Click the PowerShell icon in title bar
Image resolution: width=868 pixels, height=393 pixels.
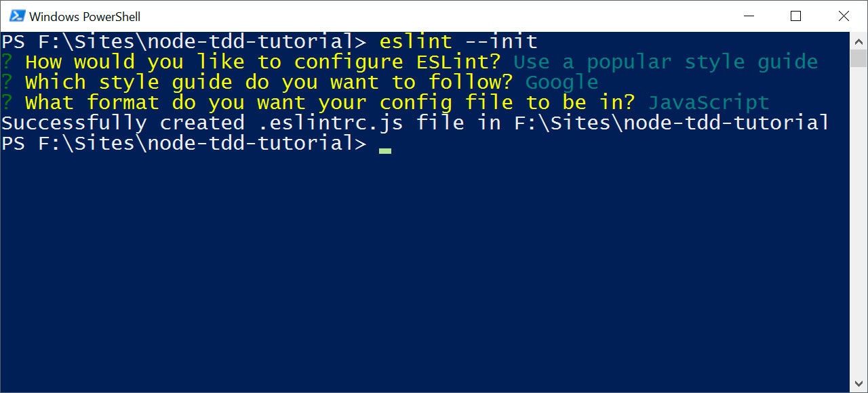click(17, 16)
